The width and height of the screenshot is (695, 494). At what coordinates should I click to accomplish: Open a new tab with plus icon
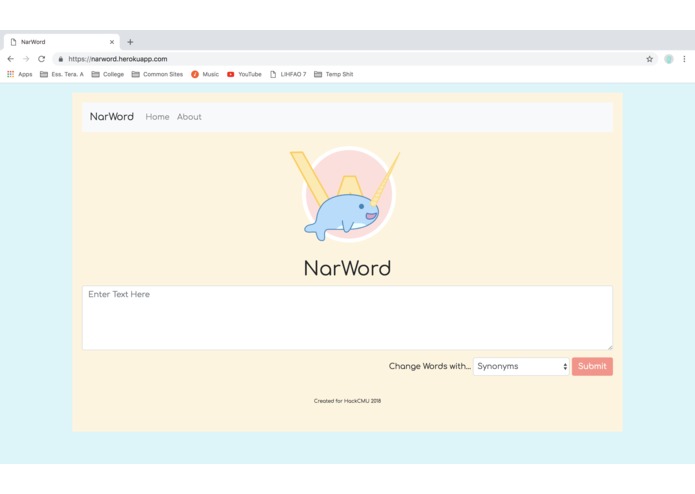130,42
